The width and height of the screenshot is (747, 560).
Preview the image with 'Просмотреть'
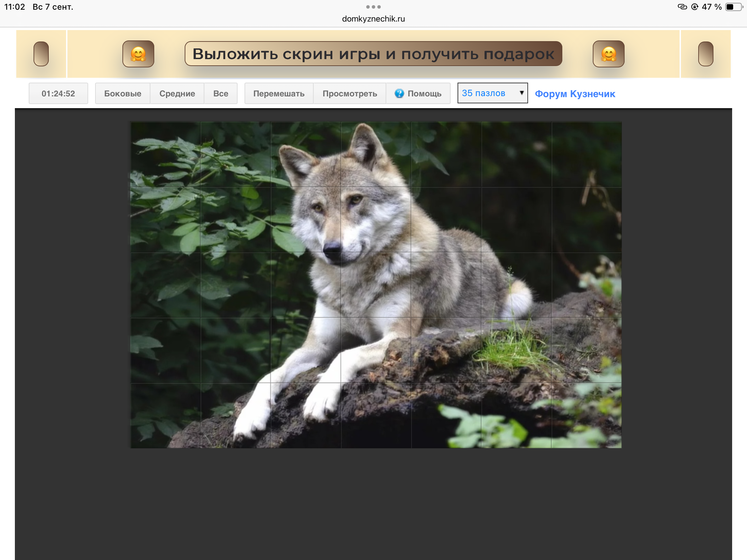(x=350, y=93)
